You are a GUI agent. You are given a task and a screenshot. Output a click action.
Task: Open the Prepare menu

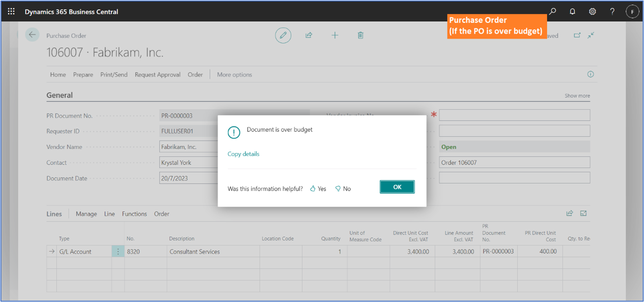(83, 75)
